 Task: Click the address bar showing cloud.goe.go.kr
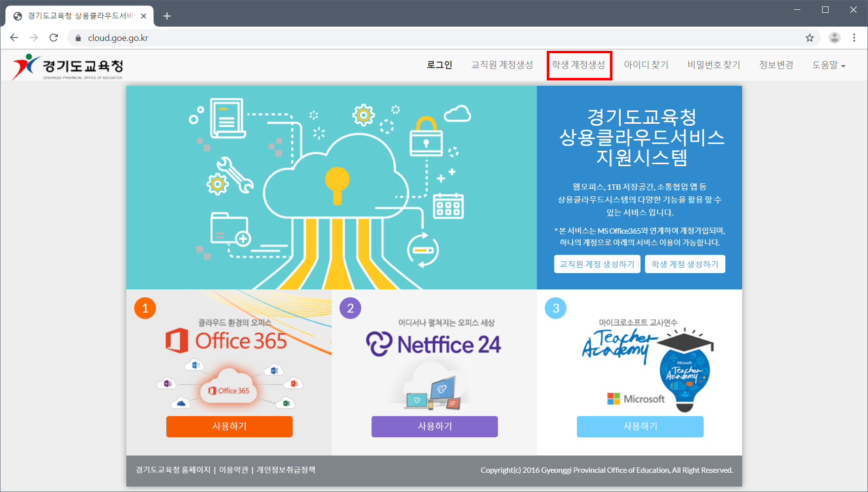pos(444,38)
